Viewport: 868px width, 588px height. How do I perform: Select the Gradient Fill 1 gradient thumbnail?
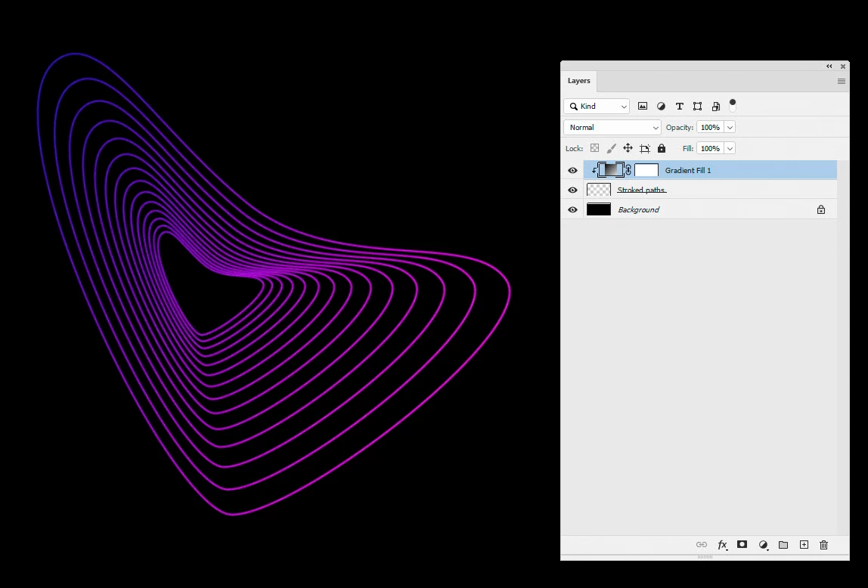click(611, 170)
